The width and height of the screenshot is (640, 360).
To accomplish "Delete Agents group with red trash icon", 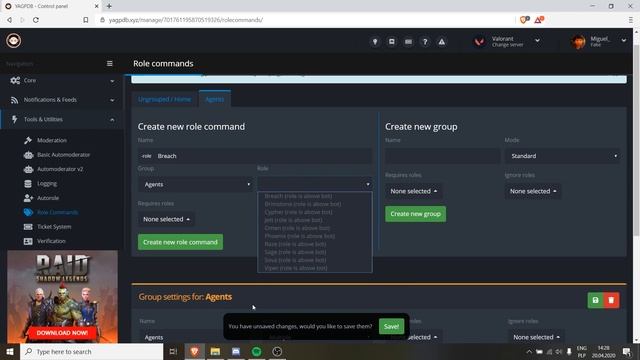I will [611, 300].
